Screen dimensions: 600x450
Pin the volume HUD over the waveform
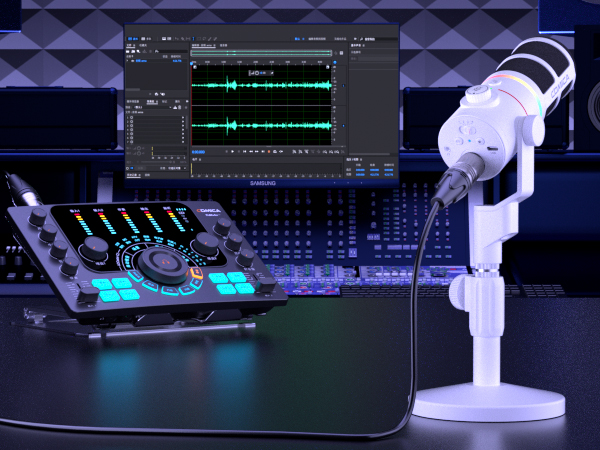(x=272, y=73)
